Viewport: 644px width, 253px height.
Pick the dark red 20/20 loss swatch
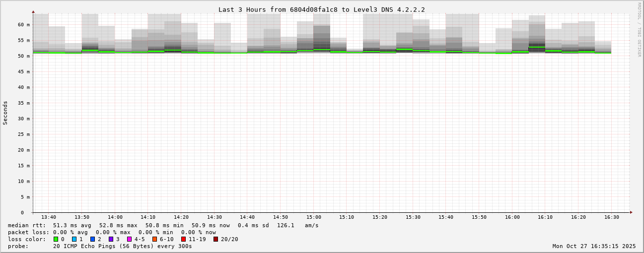[216, 239]
